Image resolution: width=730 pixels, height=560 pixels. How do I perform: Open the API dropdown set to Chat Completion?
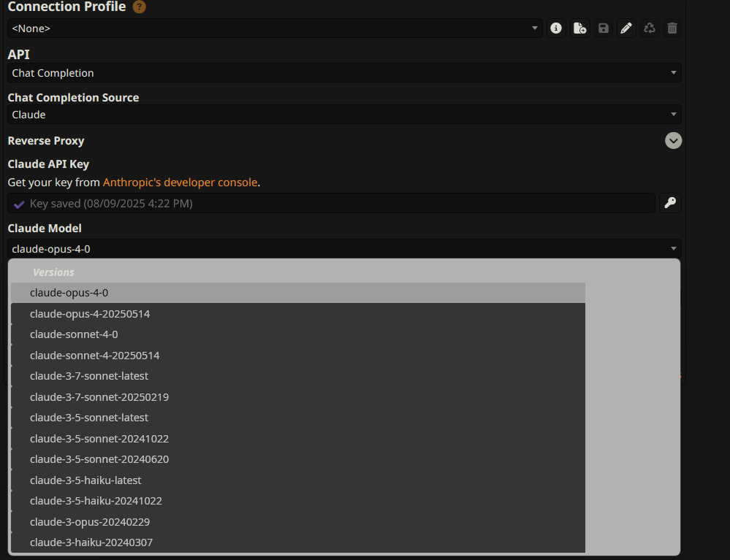344,73
